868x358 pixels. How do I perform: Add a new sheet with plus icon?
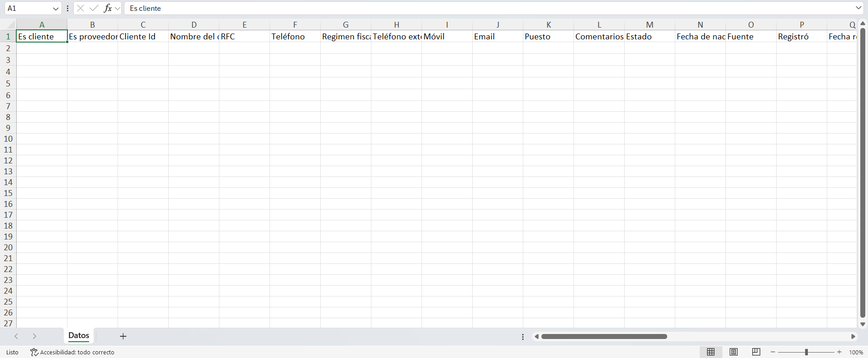(x=123, y=336)
